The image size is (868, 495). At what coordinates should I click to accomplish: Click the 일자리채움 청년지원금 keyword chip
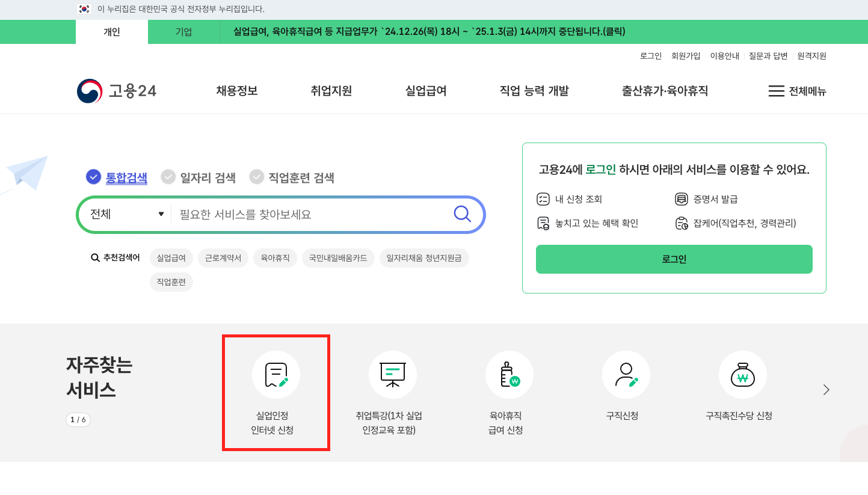point(424,258)
